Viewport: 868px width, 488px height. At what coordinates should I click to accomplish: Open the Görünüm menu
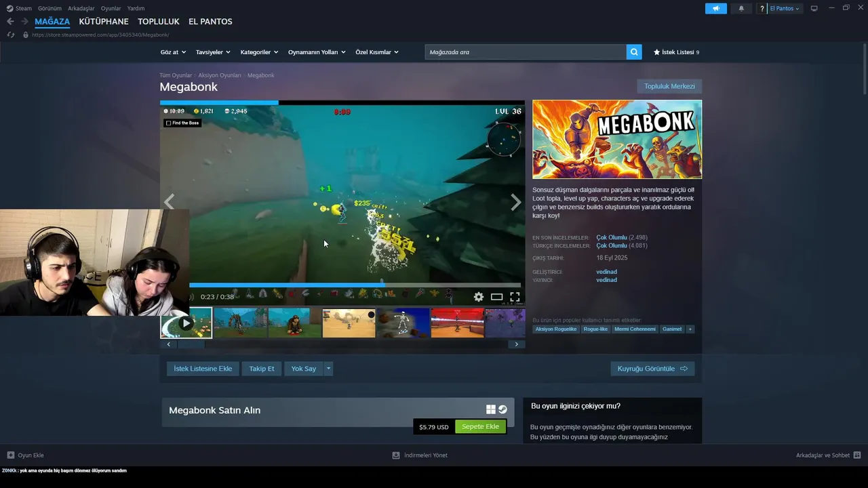(50, 8)
